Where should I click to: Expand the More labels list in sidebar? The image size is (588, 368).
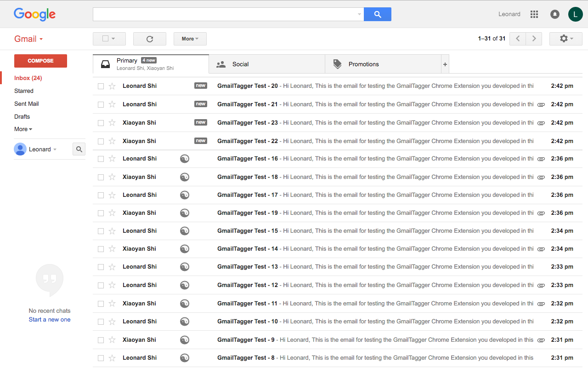(23, 129)
